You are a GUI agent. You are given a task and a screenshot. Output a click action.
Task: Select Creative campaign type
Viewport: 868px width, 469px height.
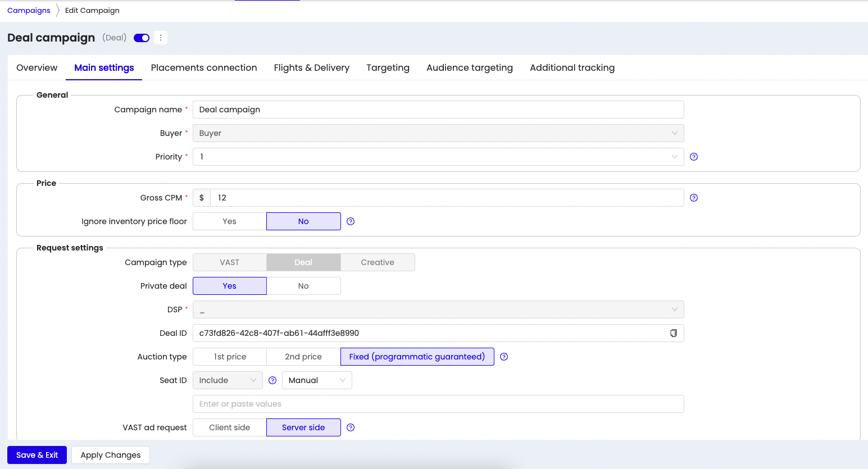tap(378, 262)
